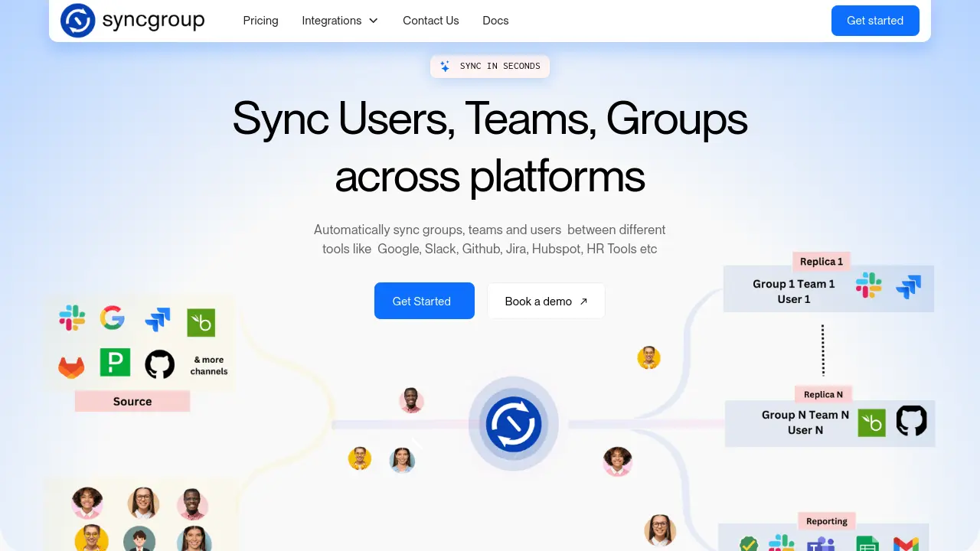Viewport: 980px width, 551px height.
Task: Click the Jira icon in the Source panel
Action: click(x=157, y=320)
